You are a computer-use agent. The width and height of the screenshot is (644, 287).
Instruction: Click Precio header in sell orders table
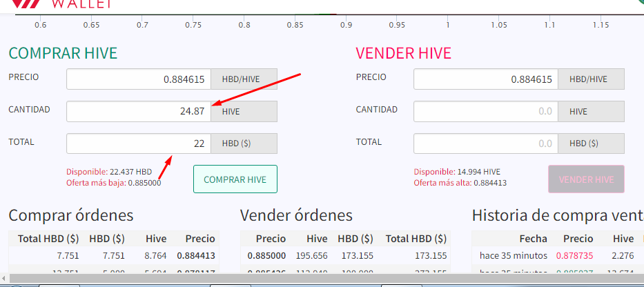(x=271, y=239)
